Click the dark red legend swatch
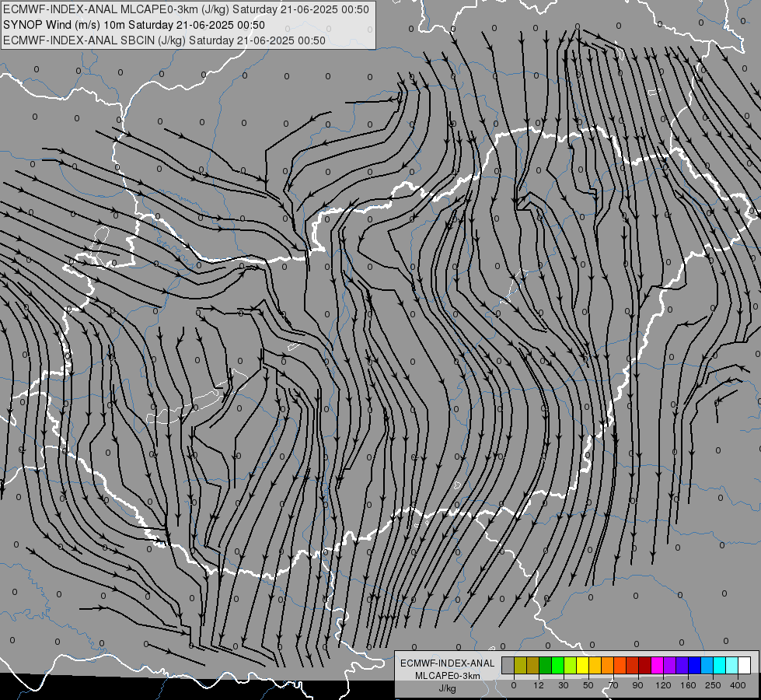This screenshot has height=700, width=761. (x=645, y=665)
